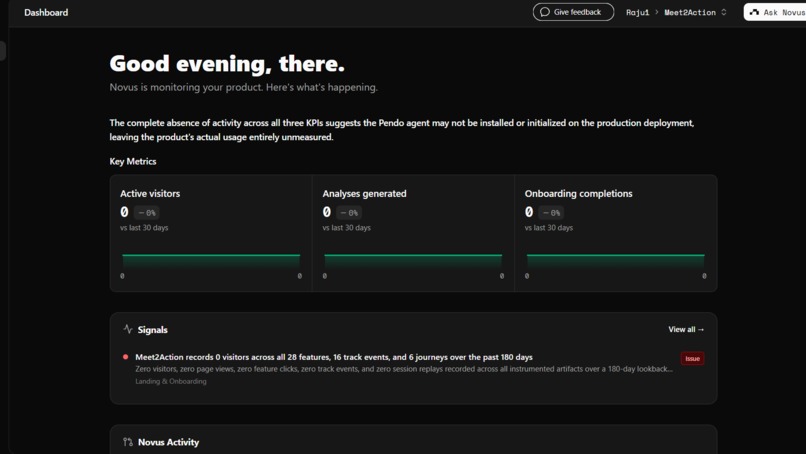Image resolution: width=806 pixels, height=454 pixels.
Task: Open the Meet2Action records 0 visitors signal
Action: click(334, 357)
